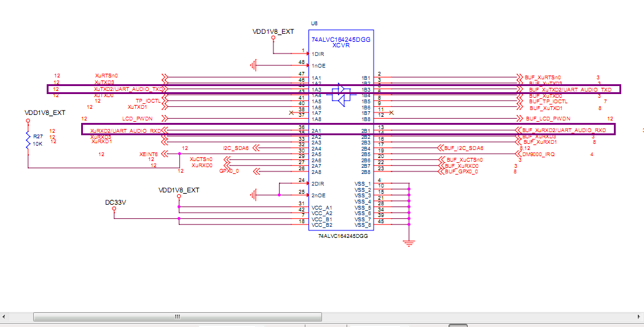Screen dimensions: 644x327
Task: Select the 2nOE pin label
Action: pos(318,195)
